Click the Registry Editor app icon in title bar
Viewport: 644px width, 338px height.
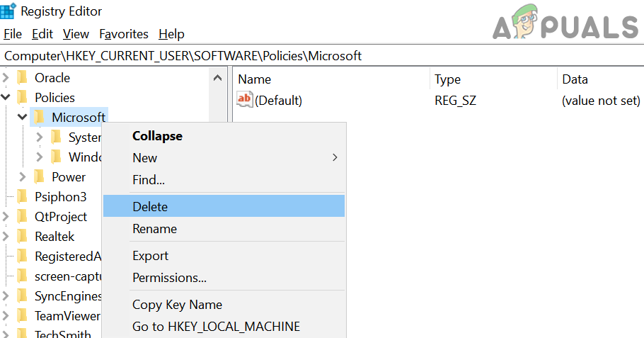pyautogui.click(x=8, y=11)
